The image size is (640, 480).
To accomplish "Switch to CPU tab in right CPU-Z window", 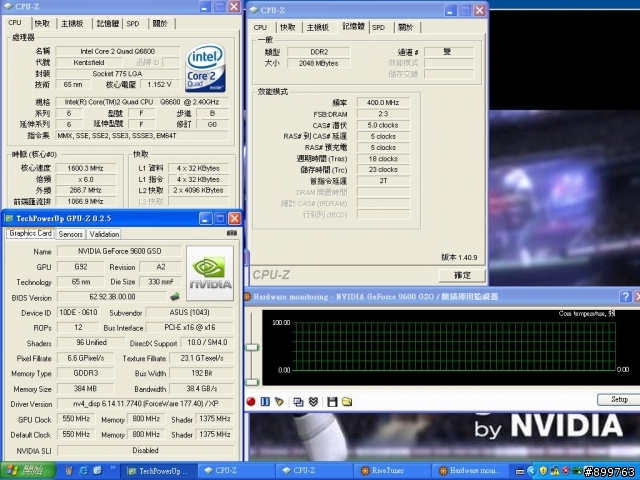I will [260, 27].
